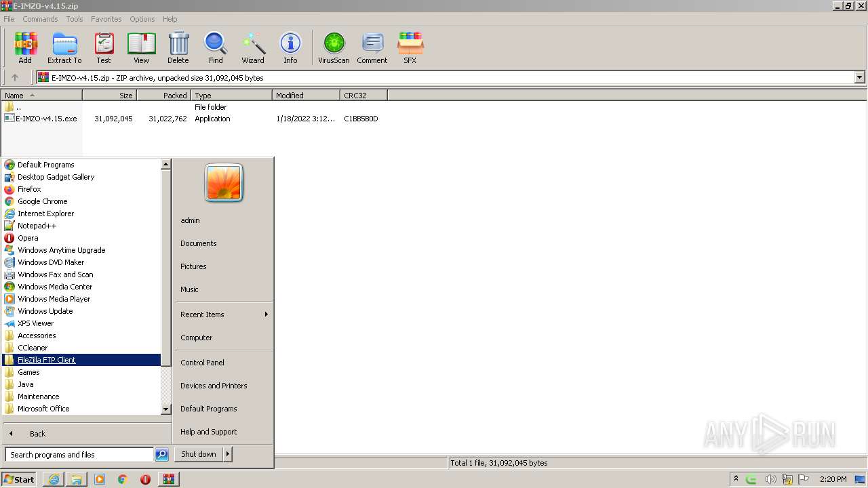Open Devices and Printers link
Viewport: 868px width, 488px height.
tap(224, 386)
